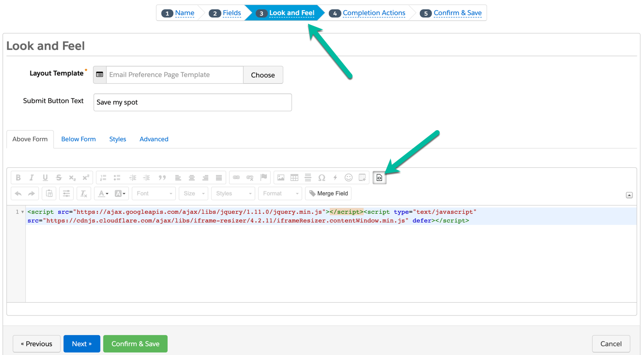644x355 pixels.
Task: Click the Confirm & Save button
Action: click(x=135, y=344)
